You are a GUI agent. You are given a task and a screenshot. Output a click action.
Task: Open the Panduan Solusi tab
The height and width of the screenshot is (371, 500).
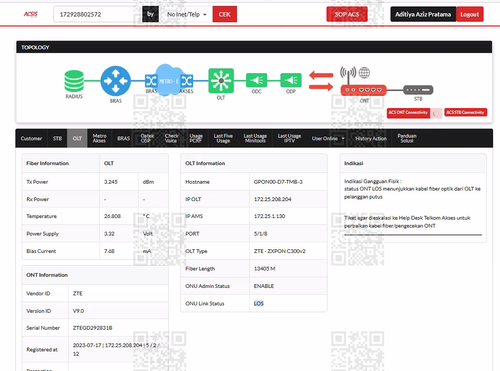pyautogui.click(x=407, y=138)
